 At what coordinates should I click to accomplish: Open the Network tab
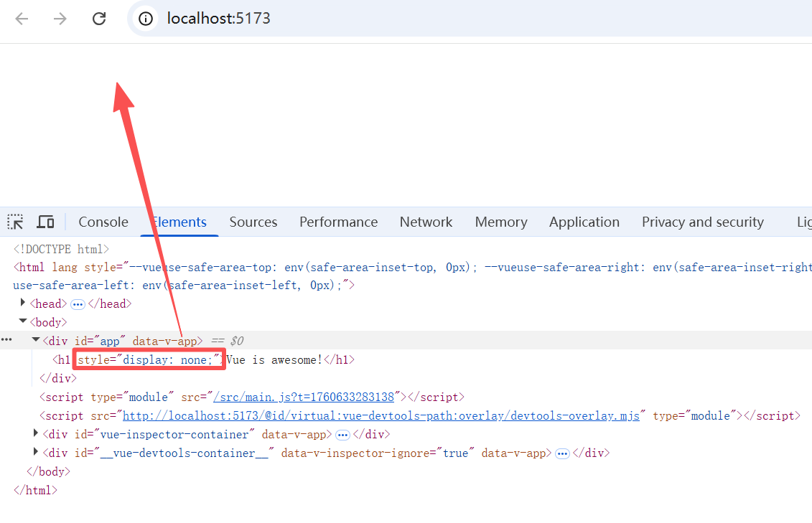coord(426,222)
